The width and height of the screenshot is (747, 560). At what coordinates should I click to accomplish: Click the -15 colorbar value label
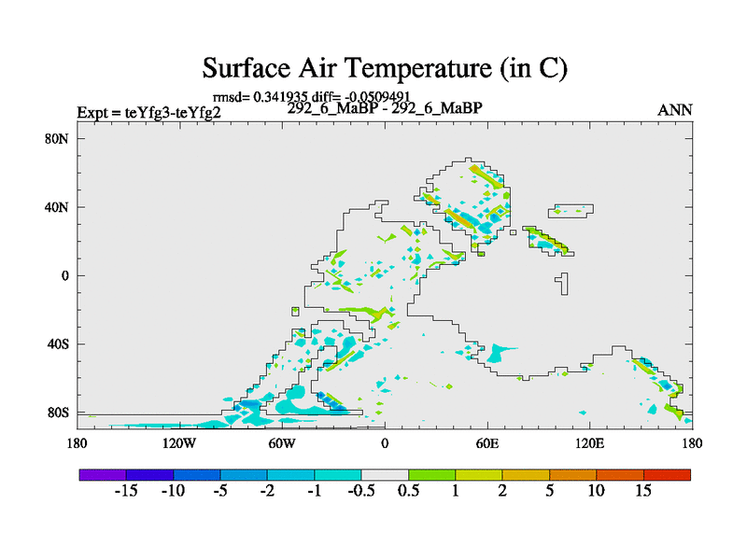point(125,492)
